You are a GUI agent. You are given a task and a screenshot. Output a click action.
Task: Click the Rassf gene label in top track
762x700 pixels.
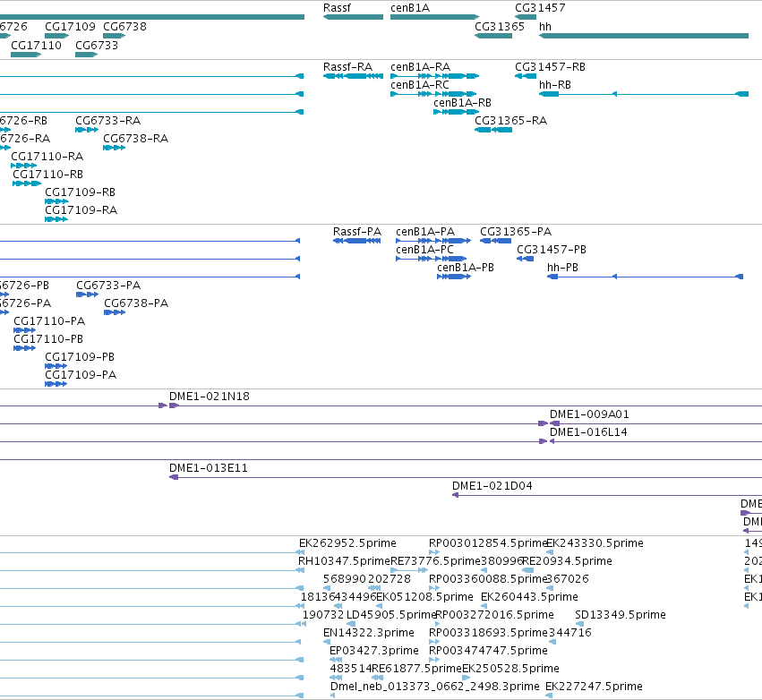point(337,8)
